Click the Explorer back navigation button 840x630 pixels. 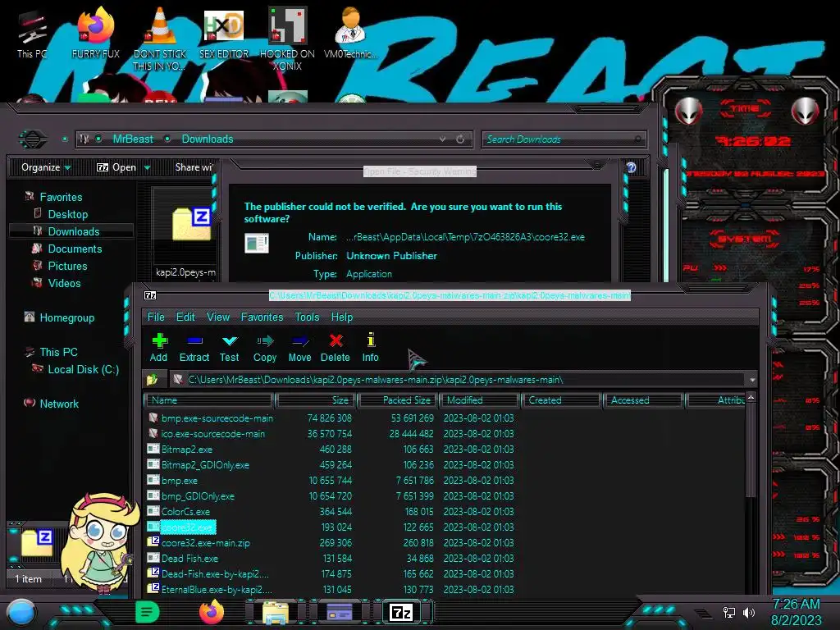(x=33, y=139)
